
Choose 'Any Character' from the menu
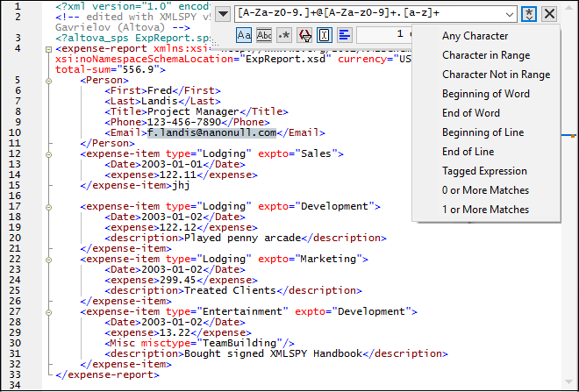pyautogui.click(x=475, y=36)
